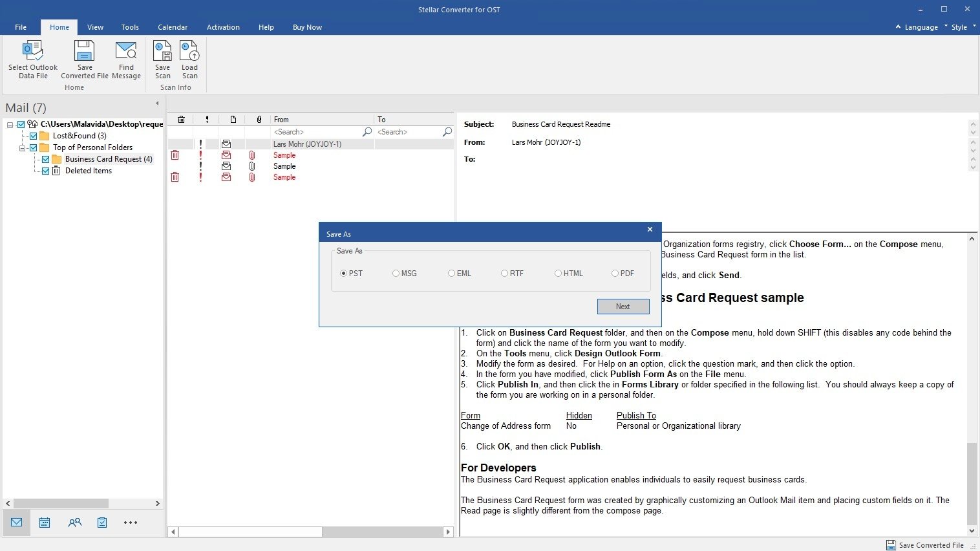Select PST radio option
Image resolution: width=980 pixels, height=551 pixels.
click(343, 274)
